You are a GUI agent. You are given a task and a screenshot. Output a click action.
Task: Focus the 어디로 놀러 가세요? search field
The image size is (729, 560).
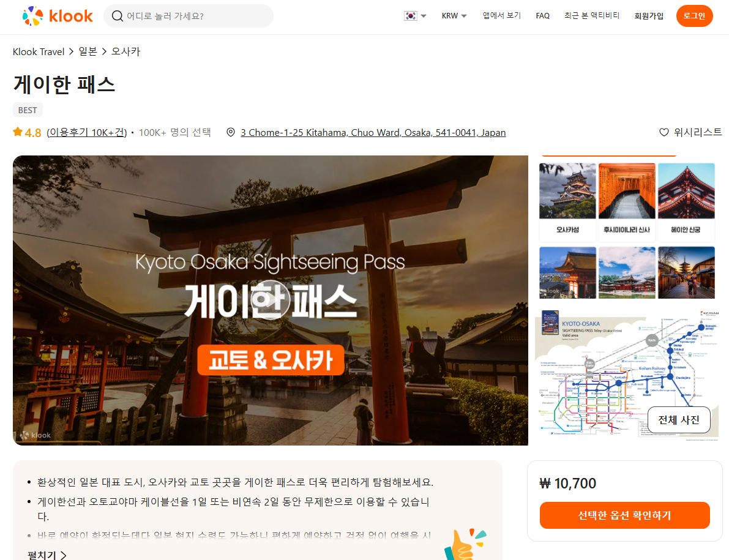click(x=189, y=16)
